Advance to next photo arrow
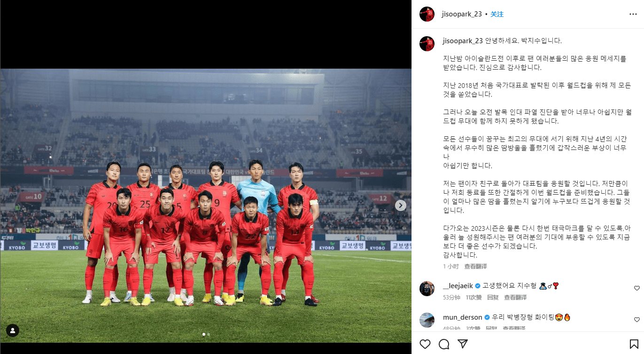 pyautogui.click(x=400, y=205)
